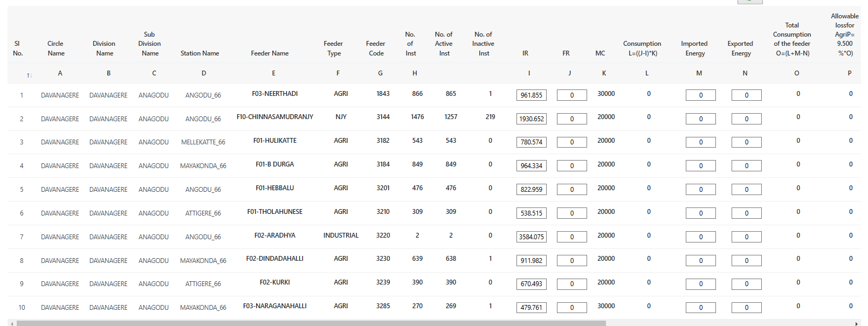The height and width of the screenshot is (326, 868).
Task: Click the right arrow of horizontal scrollbar
Action: (x=857, y=323)
